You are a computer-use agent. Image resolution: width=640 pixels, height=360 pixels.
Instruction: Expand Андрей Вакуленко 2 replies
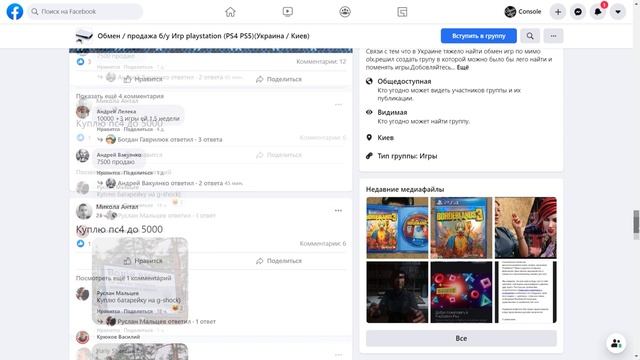170,183
